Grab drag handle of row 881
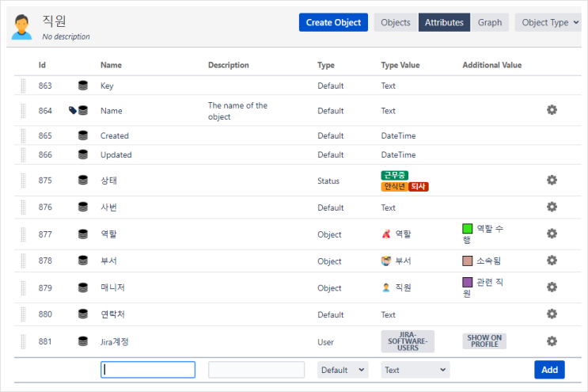The width and height of the screenshot is (588, 392). pos(23,341)
